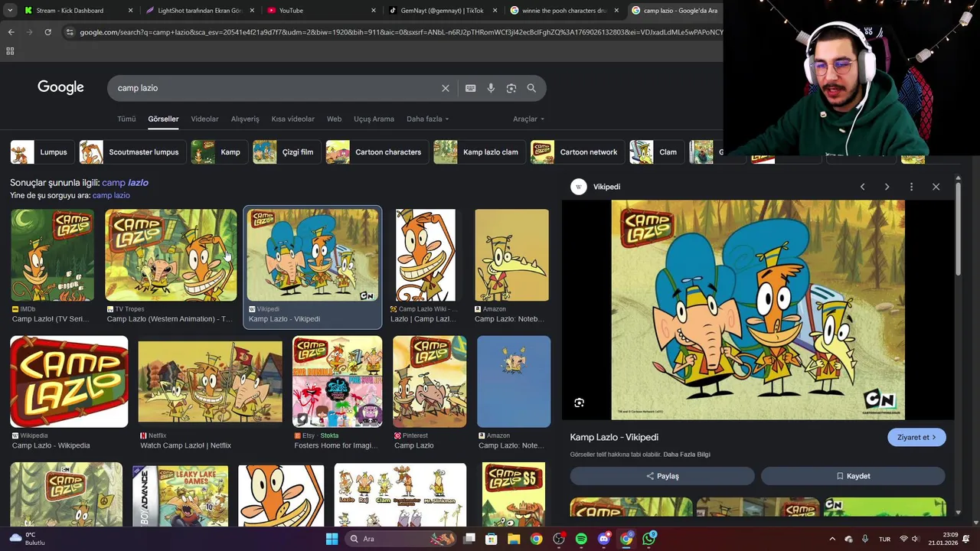Click the Kaydet save button
Screen dimensions: 980x551
[853, 476]
